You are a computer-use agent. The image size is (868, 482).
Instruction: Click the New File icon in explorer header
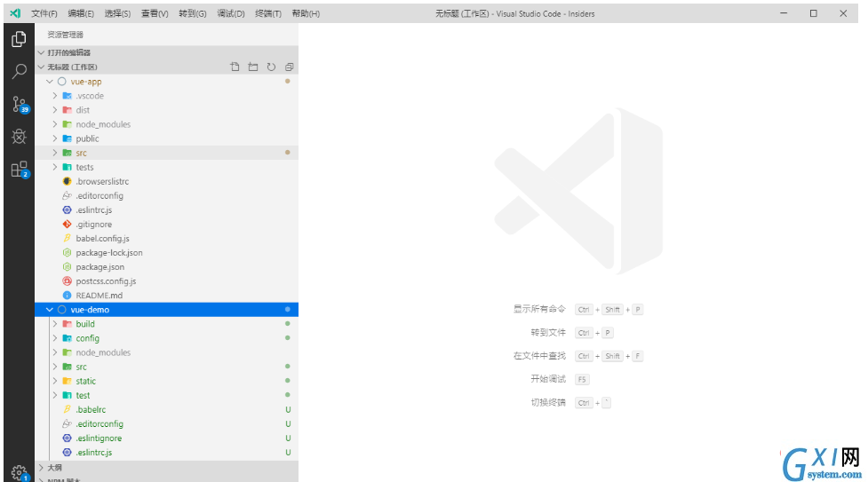pyautogui.click(x=235, y=67)
